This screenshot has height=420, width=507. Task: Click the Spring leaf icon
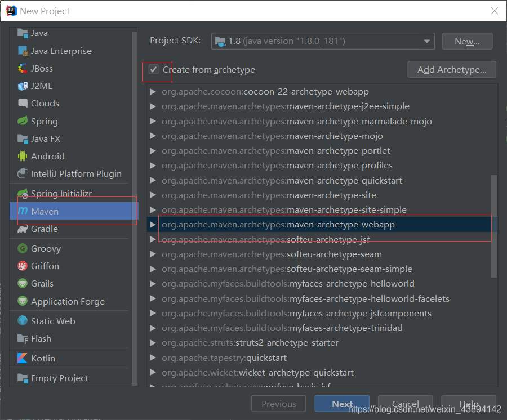23,121
